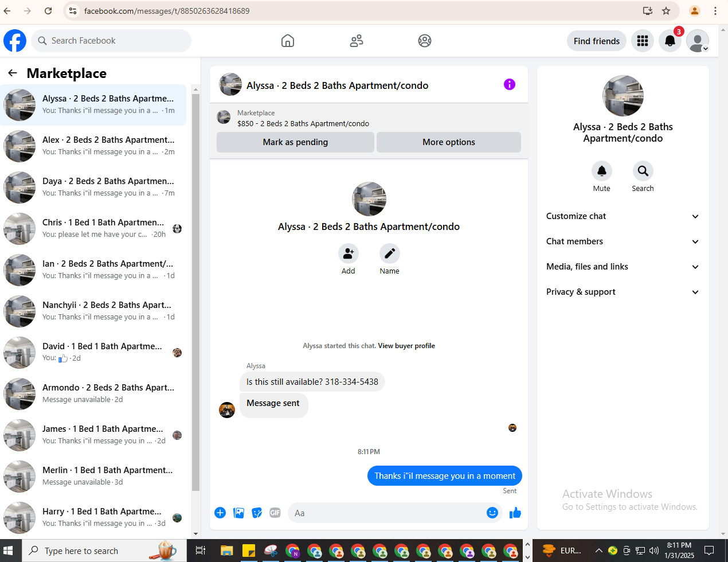Open the Armondo 2 Beds conversation
Viewport: 728px width, 562px height.
[x=93, y=394]
